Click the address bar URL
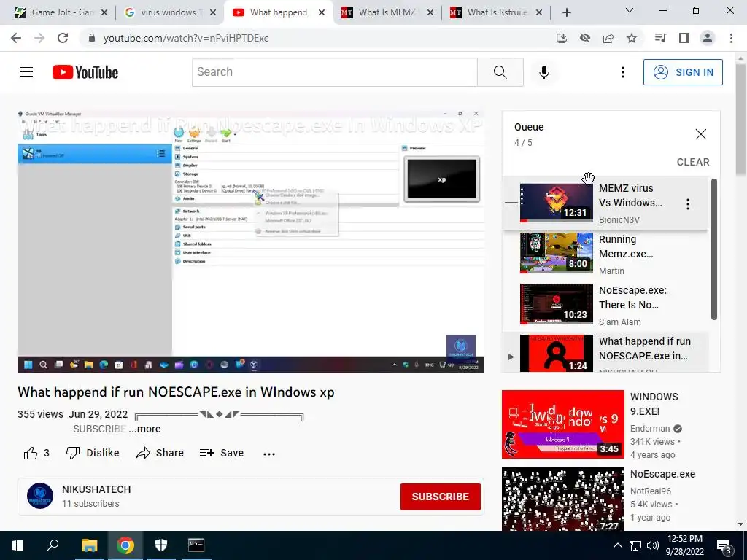 [186, 38]
